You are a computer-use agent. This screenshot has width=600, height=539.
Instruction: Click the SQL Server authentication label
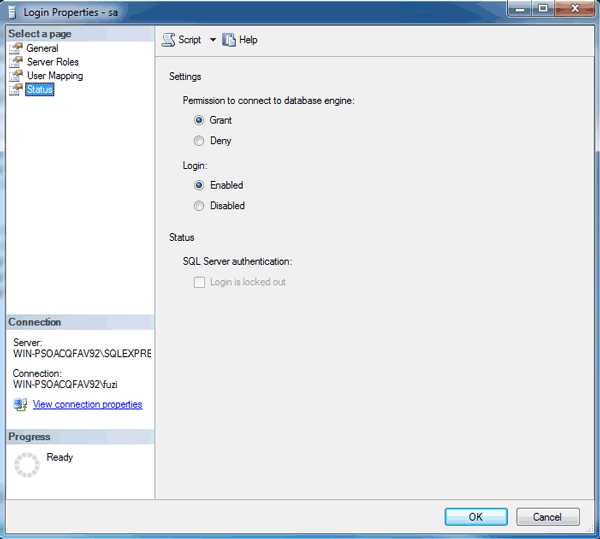coord(237,262)
